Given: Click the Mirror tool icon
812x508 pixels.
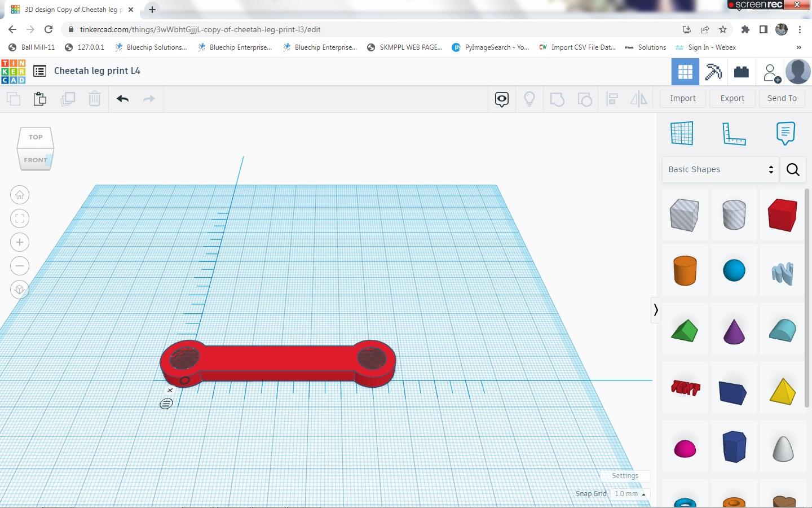Looking at the screenshot, I should (x=639, y=99).
